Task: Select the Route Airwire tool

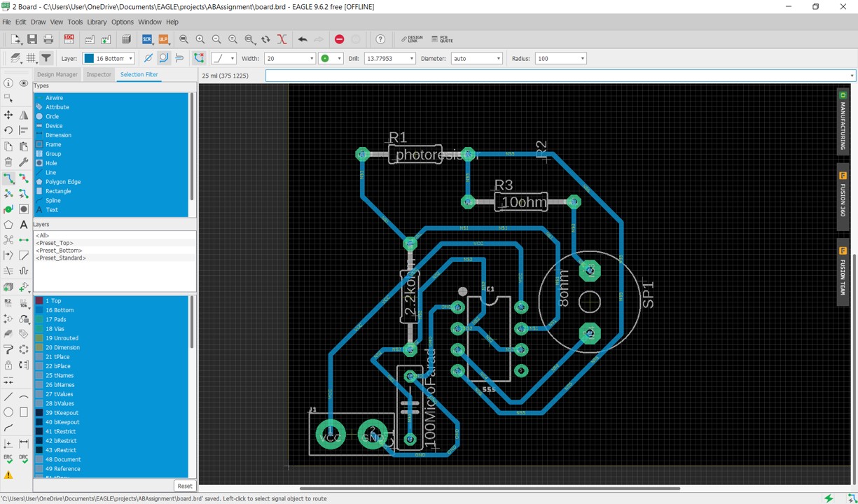Action: 8,178
